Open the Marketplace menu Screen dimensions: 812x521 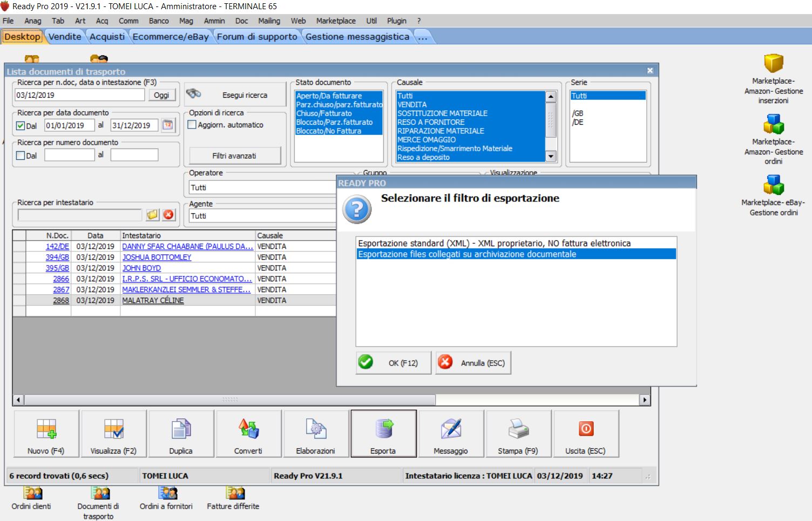(336, 21)
